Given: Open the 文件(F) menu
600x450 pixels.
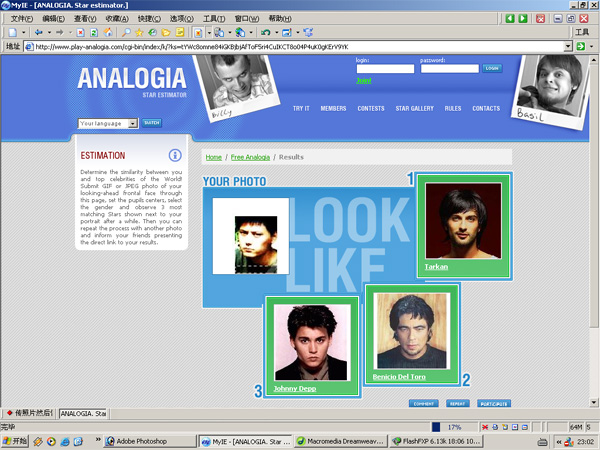Looking at the screenshot, I should (21, 18).
